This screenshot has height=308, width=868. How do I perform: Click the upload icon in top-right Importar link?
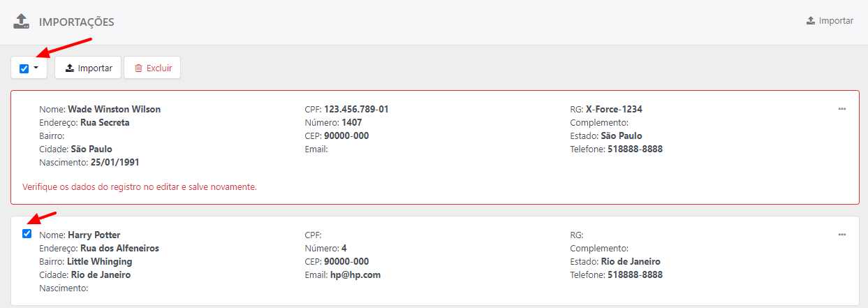pos(811,21)
